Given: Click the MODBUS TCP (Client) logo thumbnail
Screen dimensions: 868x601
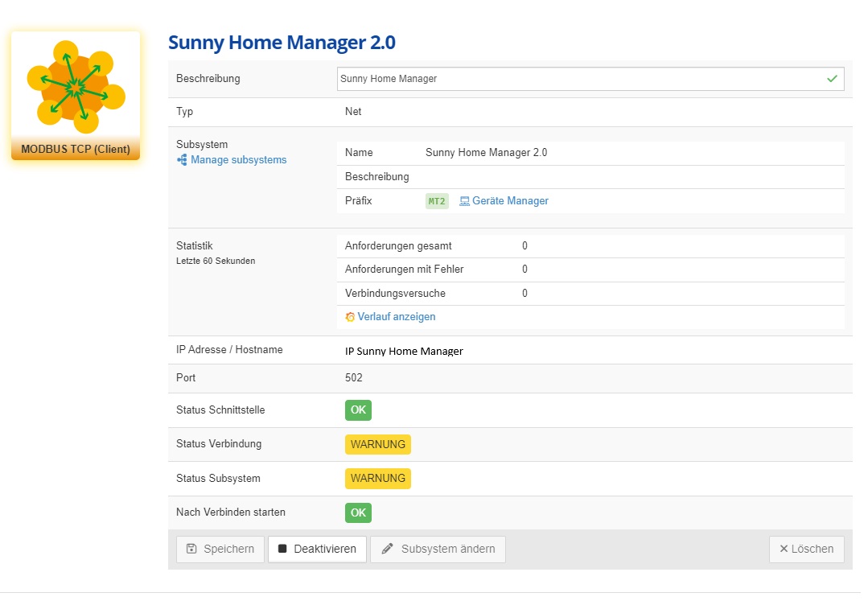Looking at the screenshot, I should pos(76,95).
